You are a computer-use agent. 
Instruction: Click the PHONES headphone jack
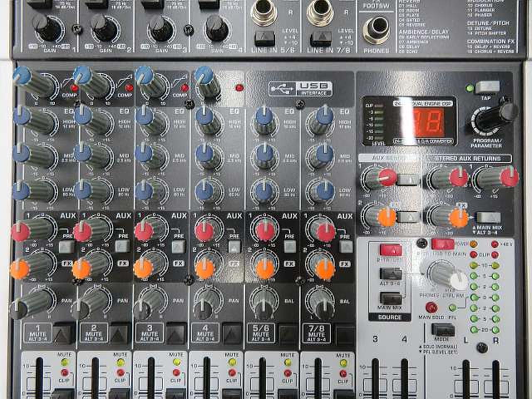tap(376, 29)
